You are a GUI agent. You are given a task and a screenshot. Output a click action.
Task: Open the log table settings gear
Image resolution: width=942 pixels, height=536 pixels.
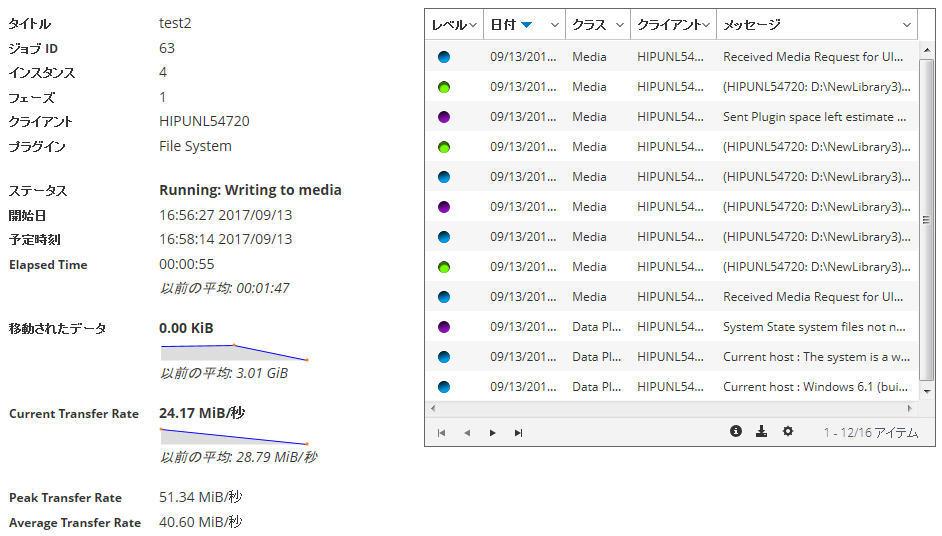coord(788,431)
